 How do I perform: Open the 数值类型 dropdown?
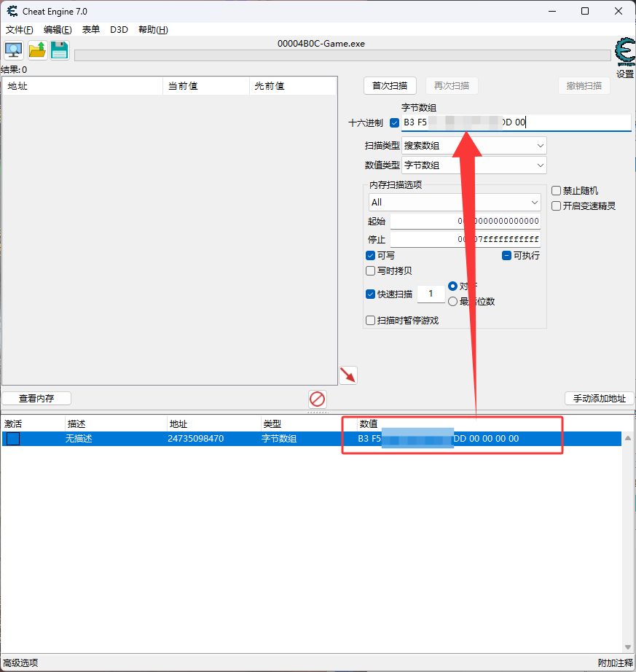coord(474,165)
